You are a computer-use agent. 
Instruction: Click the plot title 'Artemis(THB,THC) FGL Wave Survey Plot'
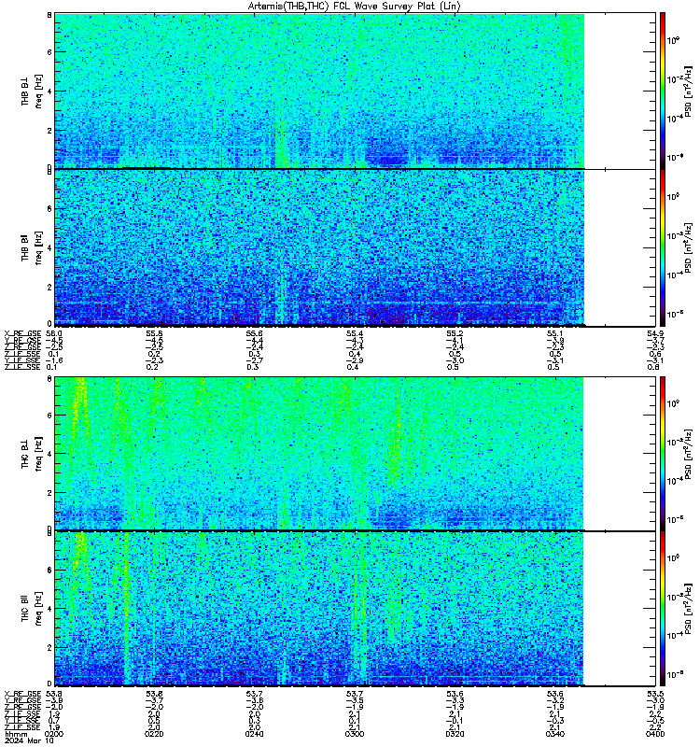point(354,7)
